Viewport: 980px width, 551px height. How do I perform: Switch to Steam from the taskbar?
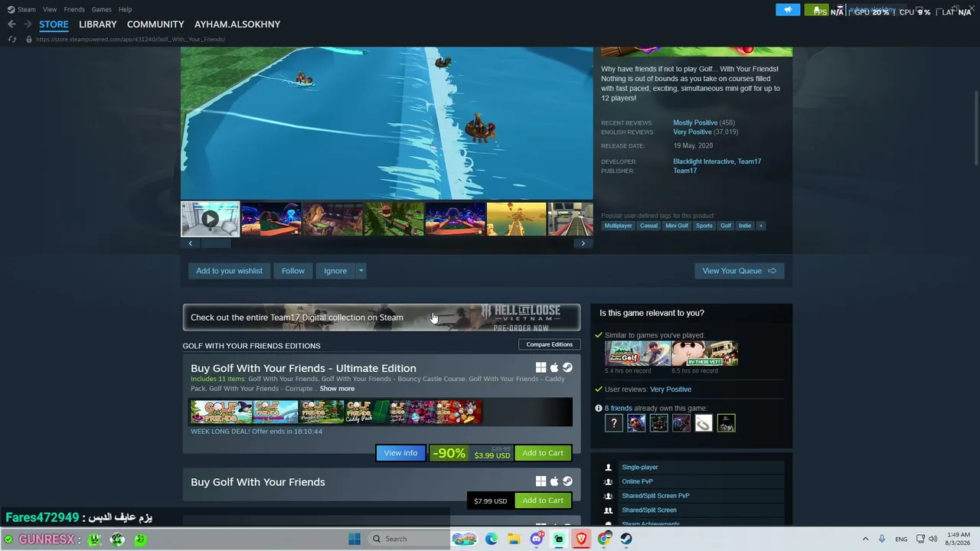click(x=626, y=539)
